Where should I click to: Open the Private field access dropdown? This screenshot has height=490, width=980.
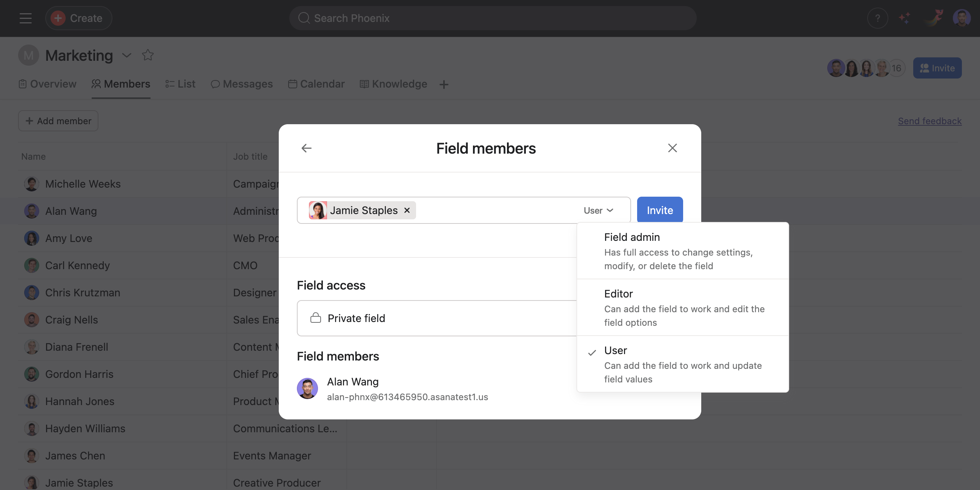(x=436, y=318)
